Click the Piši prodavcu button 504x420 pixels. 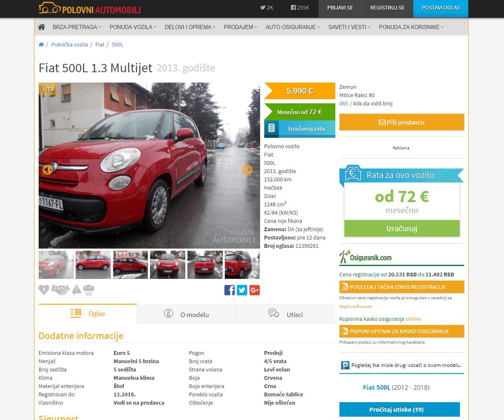coord(401,122)
